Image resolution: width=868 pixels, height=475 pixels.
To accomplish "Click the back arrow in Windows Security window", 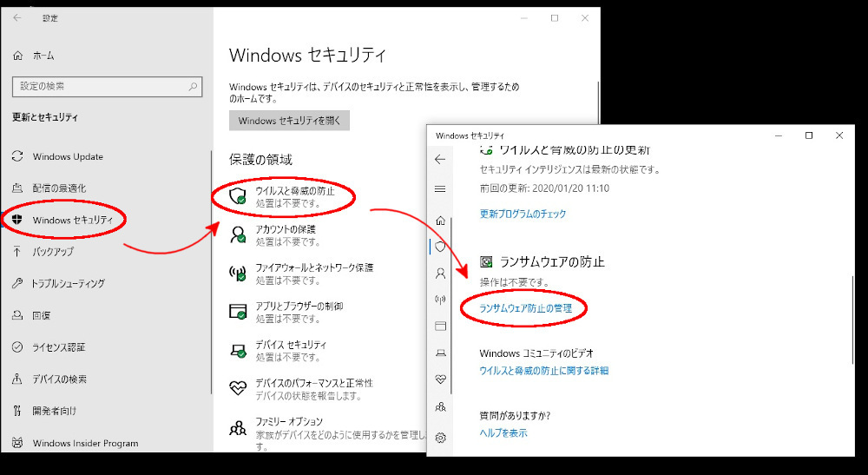I will point(440,160).
